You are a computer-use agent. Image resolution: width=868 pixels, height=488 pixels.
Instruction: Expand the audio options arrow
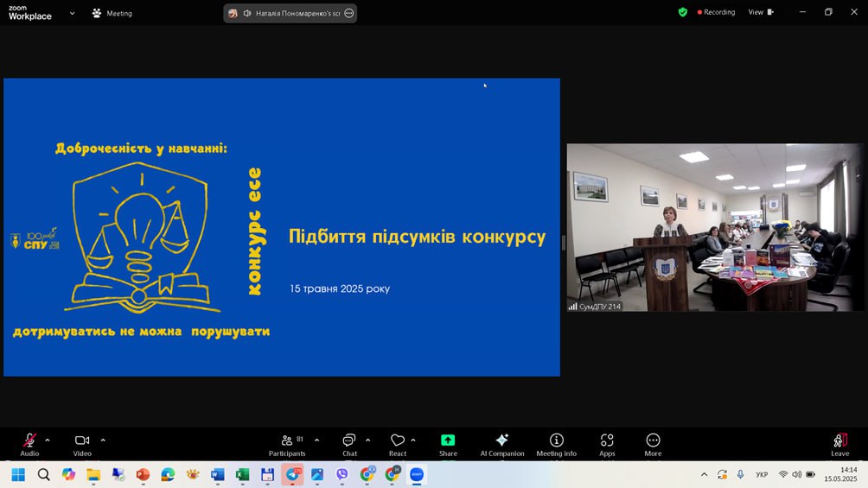point(48,440)
